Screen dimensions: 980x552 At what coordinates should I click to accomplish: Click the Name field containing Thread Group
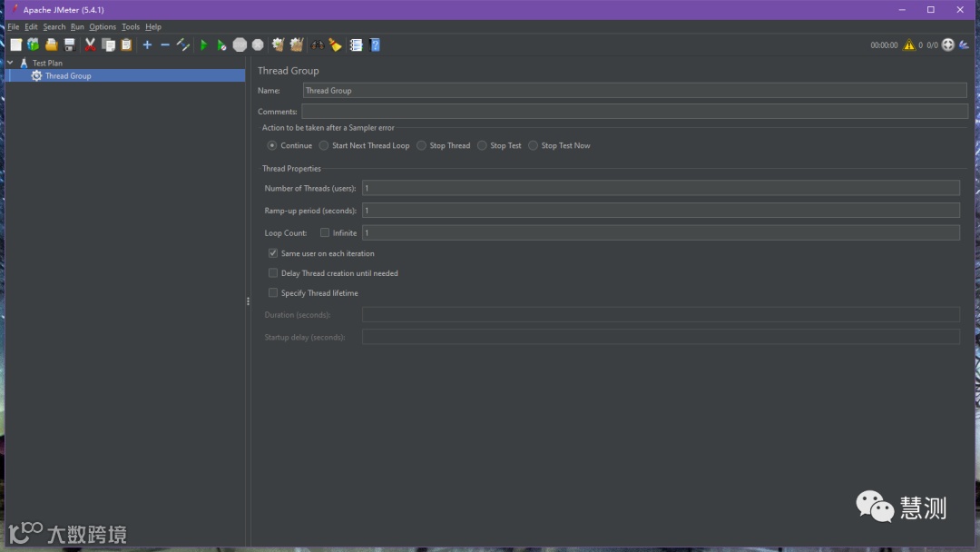635,90
